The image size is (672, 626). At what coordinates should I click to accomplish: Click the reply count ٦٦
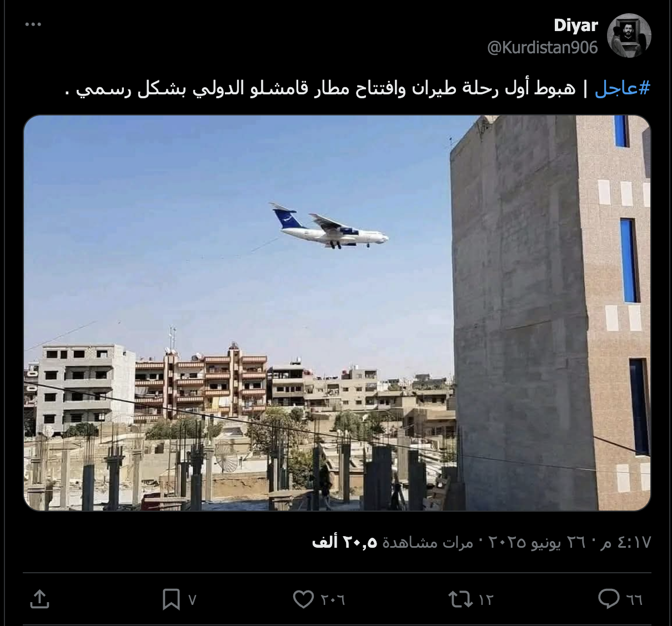[x=634, y=599]
